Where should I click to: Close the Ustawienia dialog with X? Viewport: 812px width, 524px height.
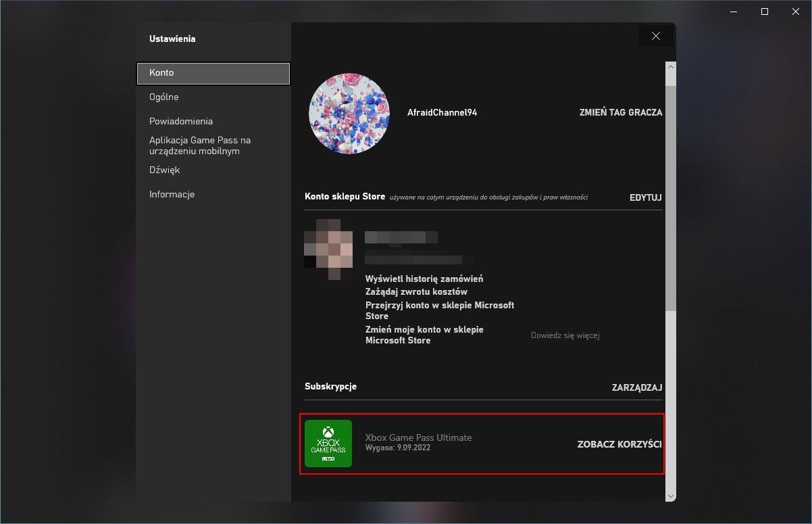[x=655, y=36]
